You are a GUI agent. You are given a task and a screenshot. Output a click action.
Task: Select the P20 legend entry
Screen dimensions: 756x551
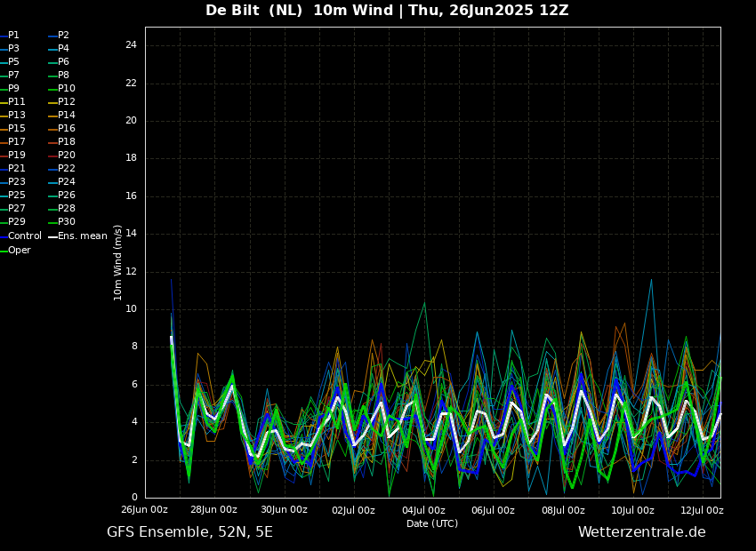tap(66, 156)
